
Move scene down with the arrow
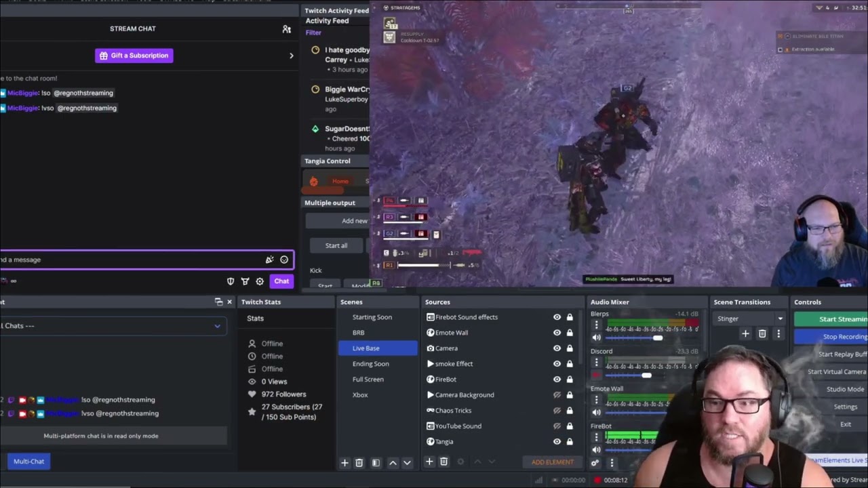pos(407,463)
